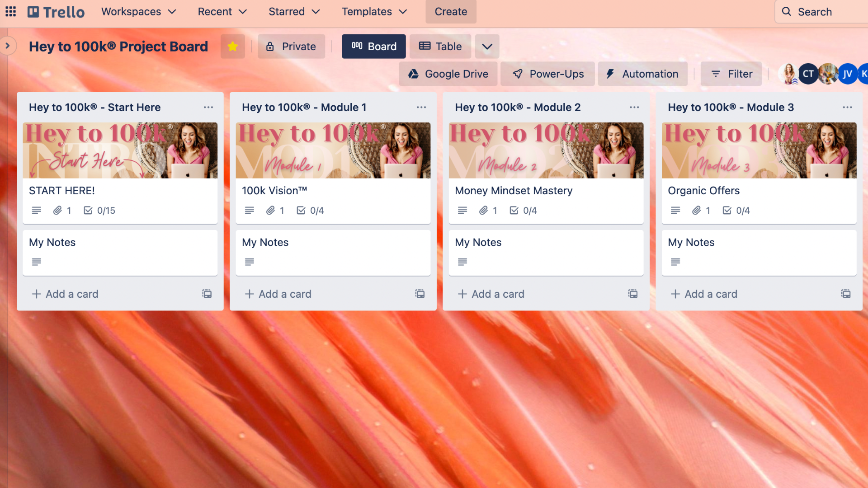
Task: Expand the Workspaces dropdown
Action: click(x=138, y=12)
